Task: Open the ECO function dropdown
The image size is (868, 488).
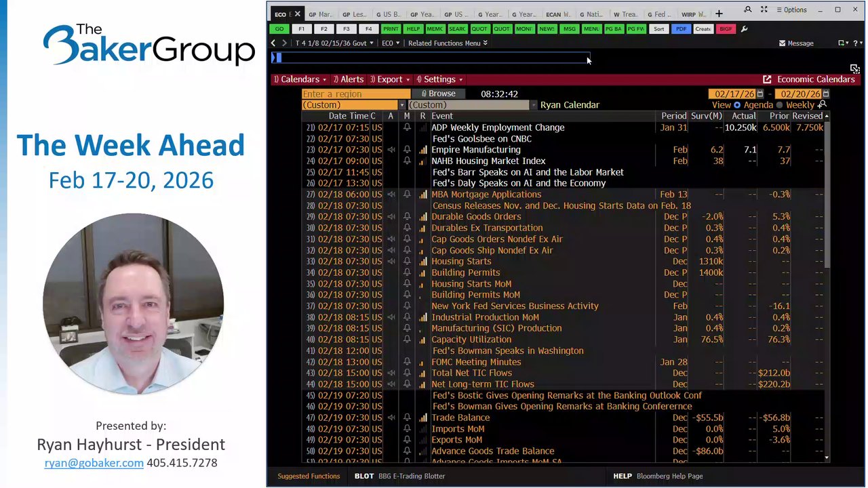Action: coord(390,43)
